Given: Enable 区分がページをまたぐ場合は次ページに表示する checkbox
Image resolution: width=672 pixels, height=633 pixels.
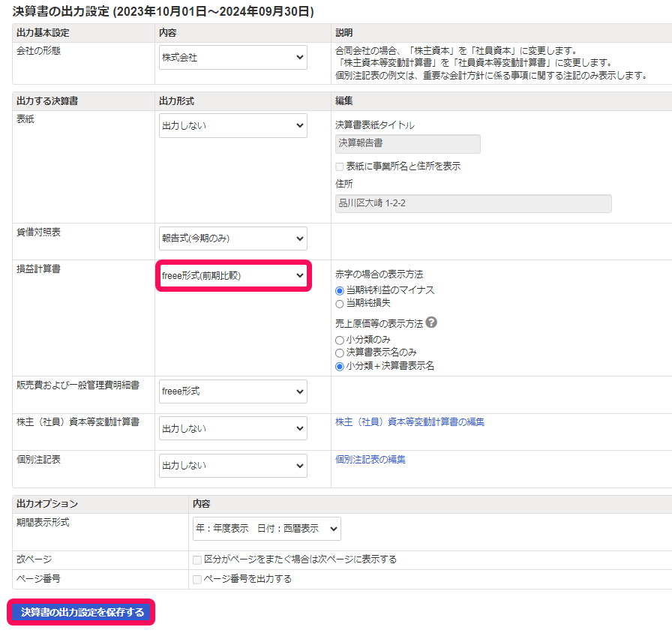Looking at the screenshot, I should [197, 559].
